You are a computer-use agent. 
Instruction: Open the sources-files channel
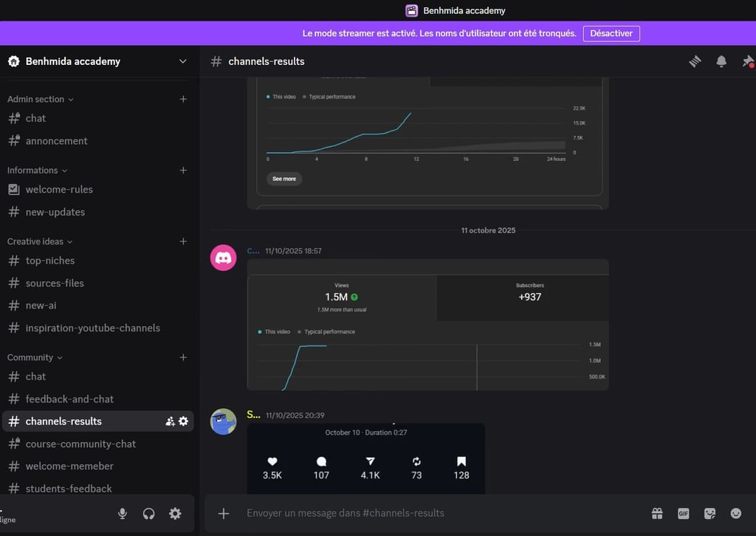coord(98,283)
